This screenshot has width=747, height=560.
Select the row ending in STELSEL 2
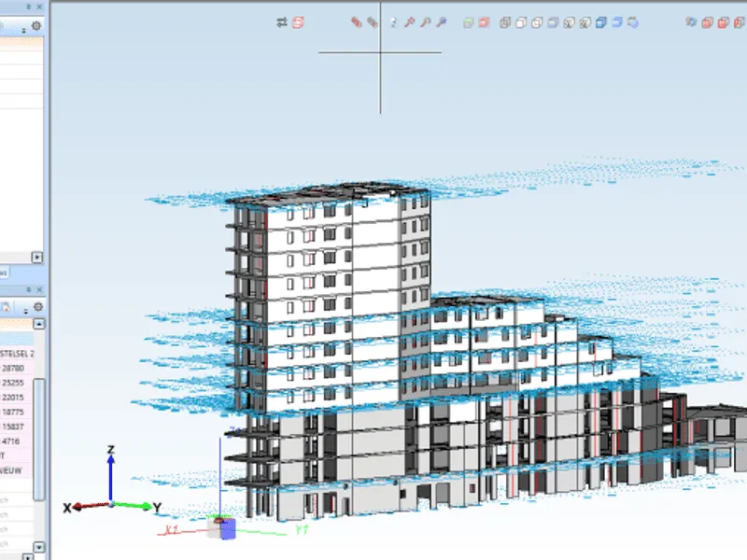tap(17, 354)
